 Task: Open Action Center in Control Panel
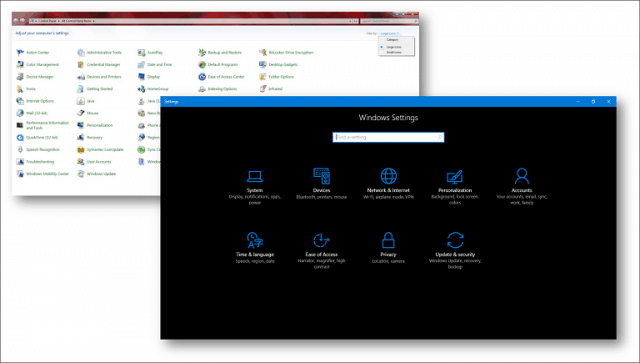point(33,52)
